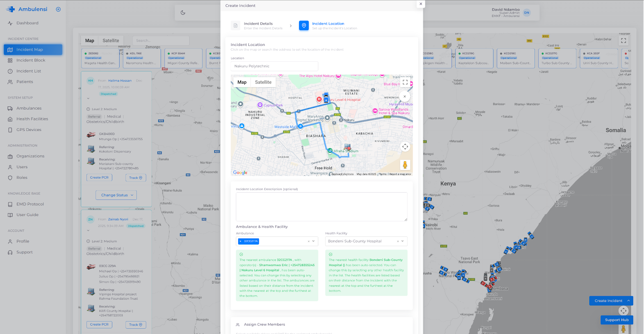644x334 pixels.
Task: Click the map camera pan control in modal
Action: pyautogui.click(x=405, y=147)
